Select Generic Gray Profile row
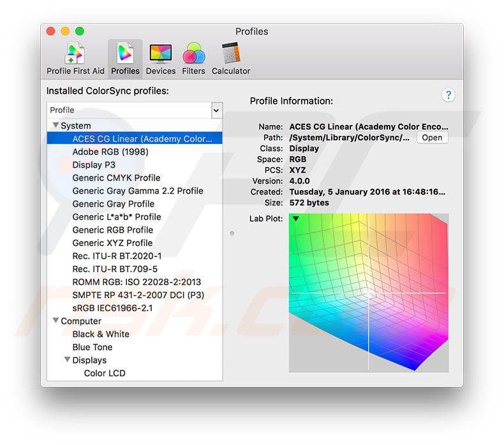Viewport: 504px width, 445px height. pyautogui.click(x=135, y=204)
